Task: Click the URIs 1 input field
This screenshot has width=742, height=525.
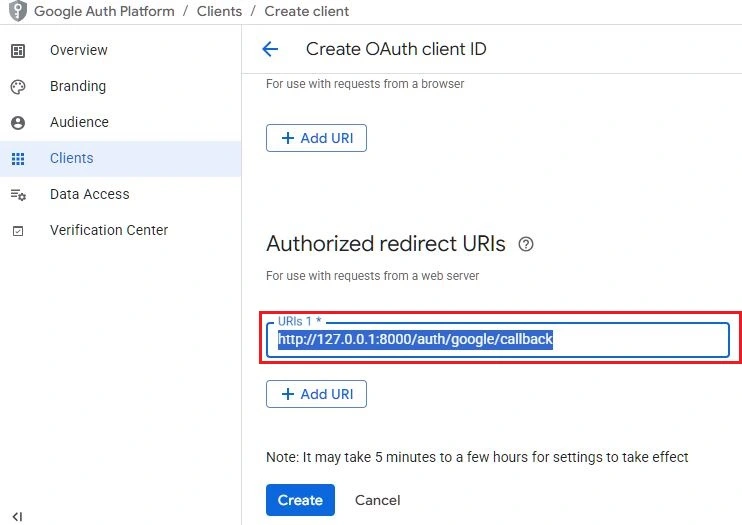Action: click(x=497, y=339)
